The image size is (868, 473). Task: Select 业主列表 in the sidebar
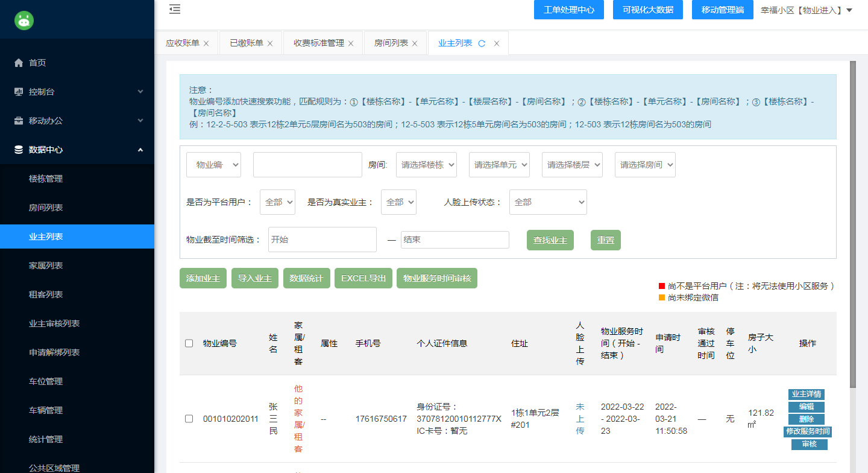coord(77,237)
